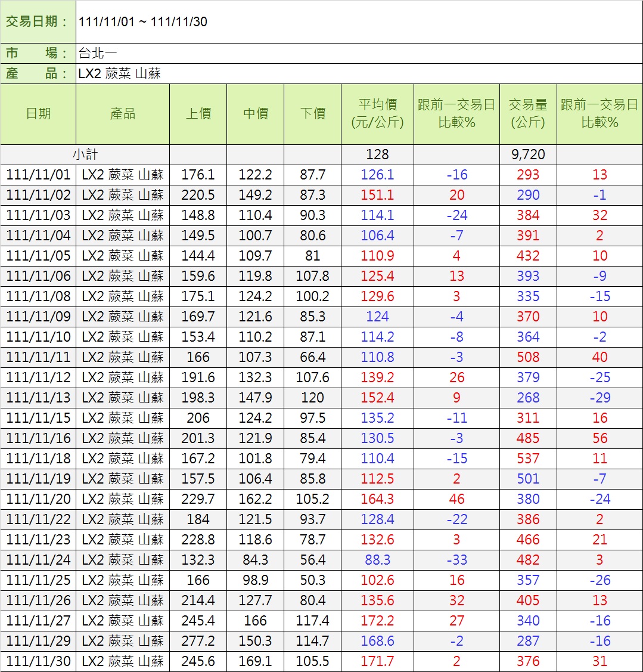
Task: Click the 小計 subtotal row label
Action: click(85, 154)
